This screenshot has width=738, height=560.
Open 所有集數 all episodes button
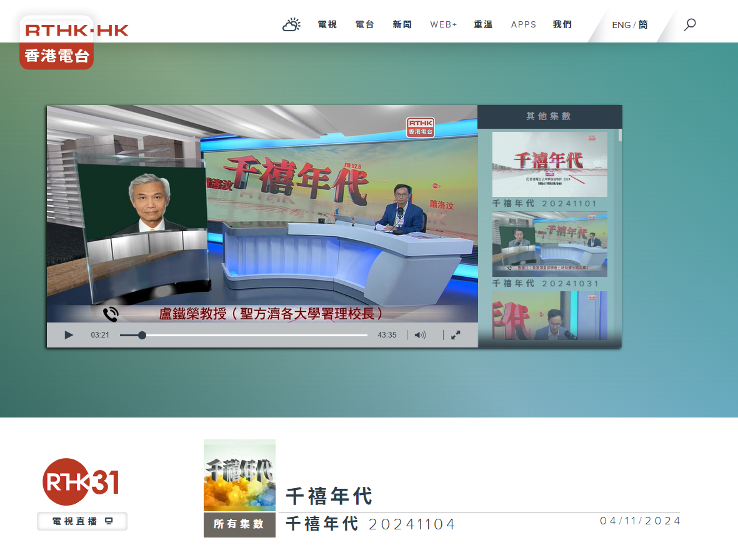pos(239,524)
